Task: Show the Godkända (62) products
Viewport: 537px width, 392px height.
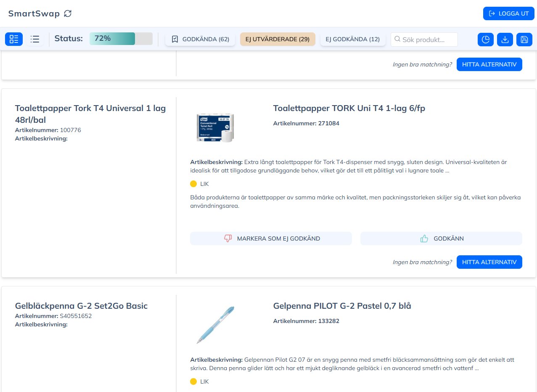Action: pyautogui.click(x=200, y=39)
